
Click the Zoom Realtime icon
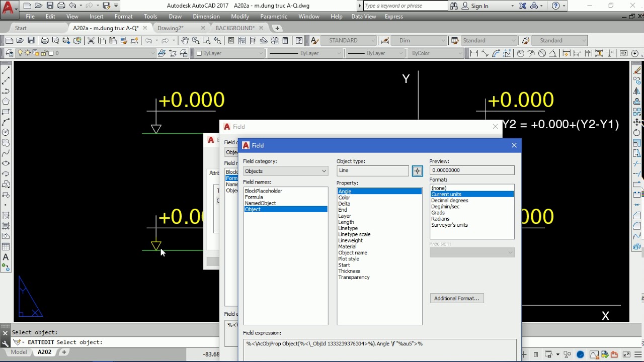(x=196, y=41)
